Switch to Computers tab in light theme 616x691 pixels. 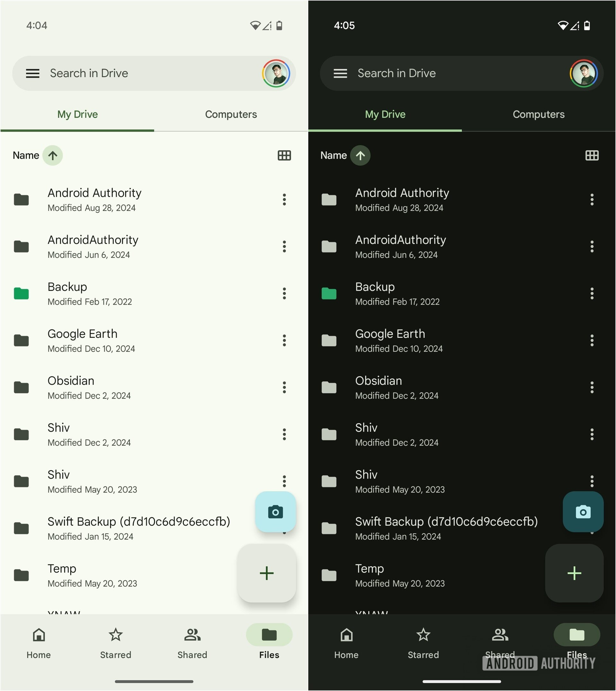[x=231, y=115]
